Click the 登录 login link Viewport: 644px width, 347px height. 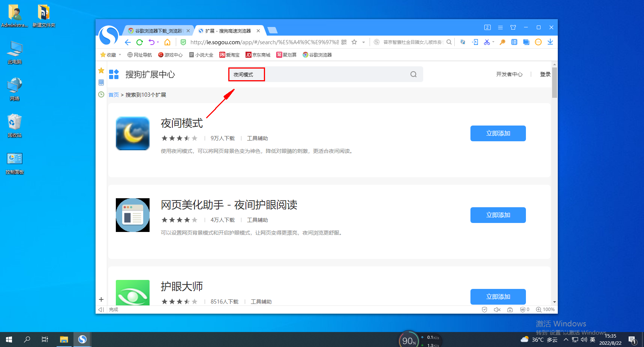click(x=545, y=74)
